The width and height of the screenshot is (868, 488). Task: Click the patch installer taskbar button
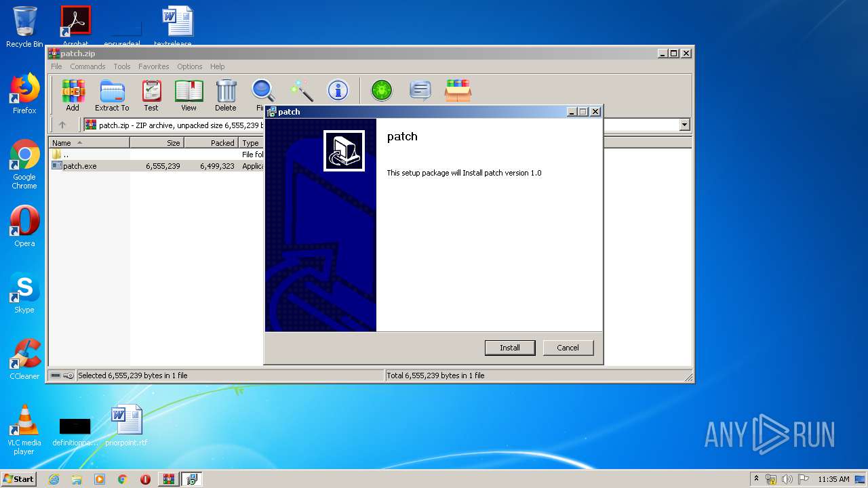pos(191,479)
